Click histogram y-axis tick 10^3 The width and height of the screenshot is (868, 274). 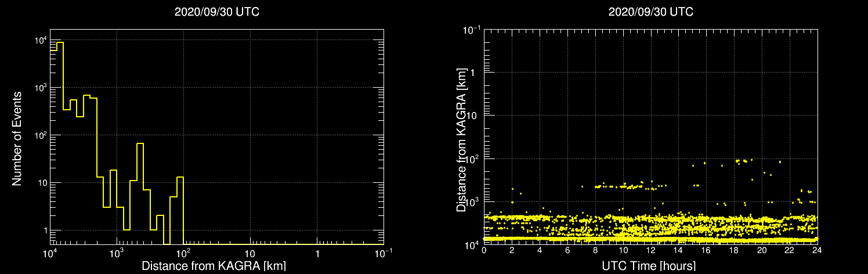point(40,88)
